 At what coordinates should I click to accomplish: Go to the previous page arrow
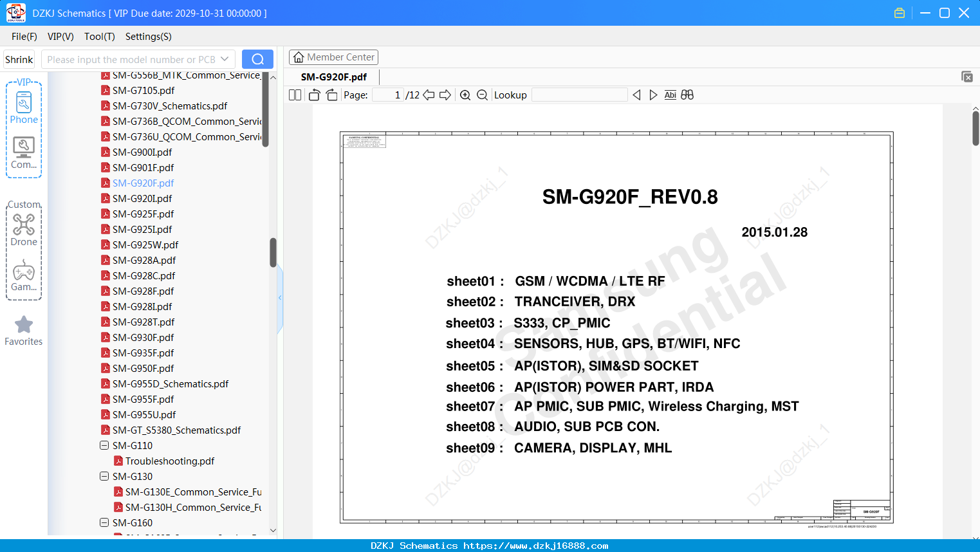point(429,95)
